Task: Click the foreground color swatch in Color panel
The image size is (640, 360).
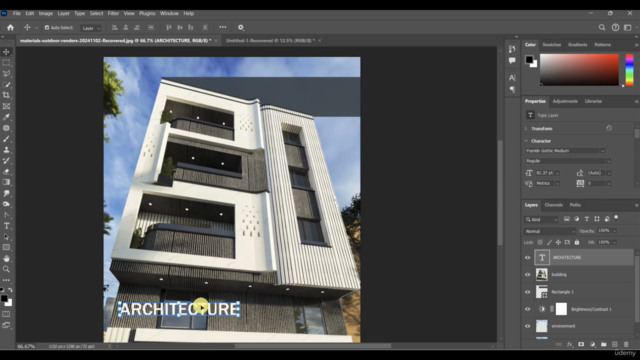Action: point(529,60)
